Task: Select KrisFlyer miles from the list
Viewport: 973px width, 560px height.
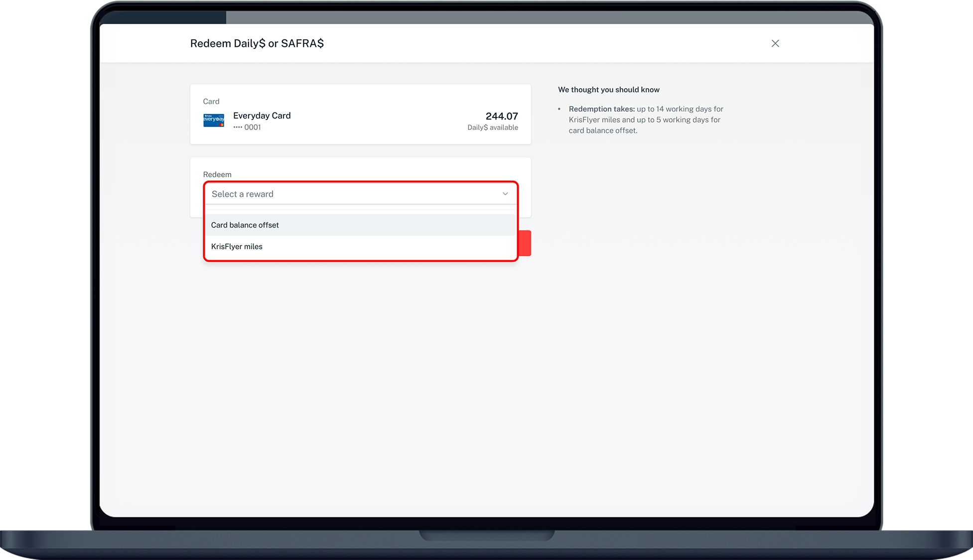Action: coord(237,246)
